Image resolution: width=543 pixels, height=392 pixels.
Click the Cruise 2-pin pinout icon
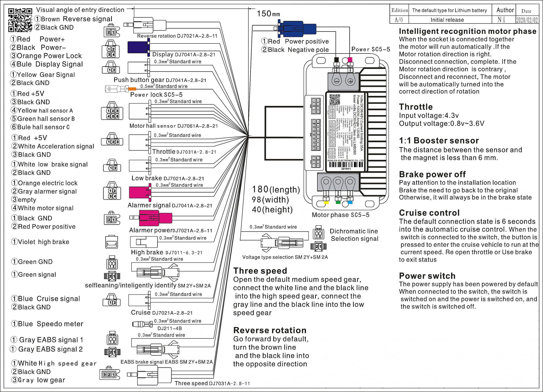tap(112, 300)
